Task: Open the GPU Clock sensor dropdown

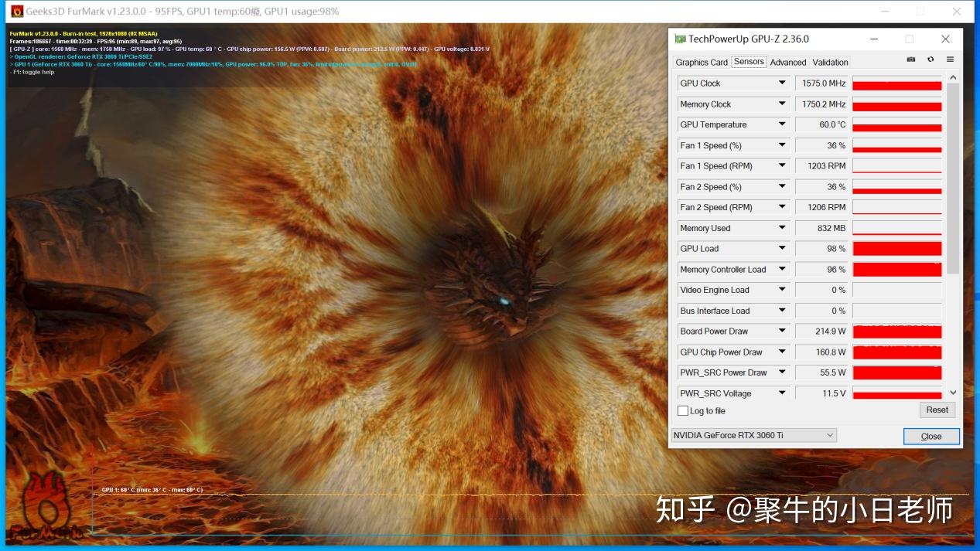Action: coord(782,83)
